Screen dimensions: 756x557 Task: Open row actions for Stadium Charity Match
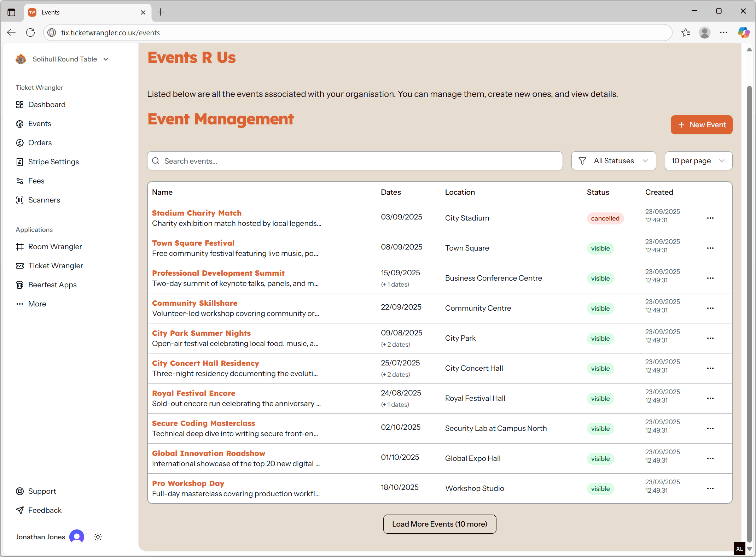click(710, 218)
